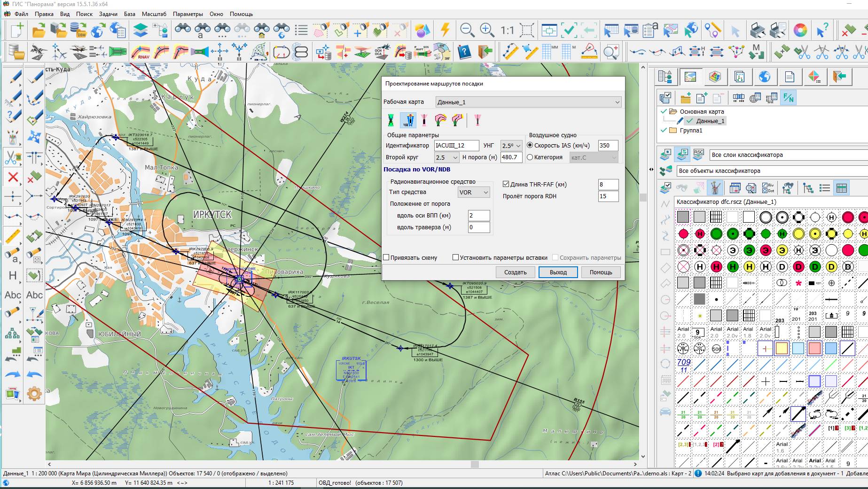The height and width of the screenshot is (489, 868).
Task: Click the red X delete tool
Action: 13,177
